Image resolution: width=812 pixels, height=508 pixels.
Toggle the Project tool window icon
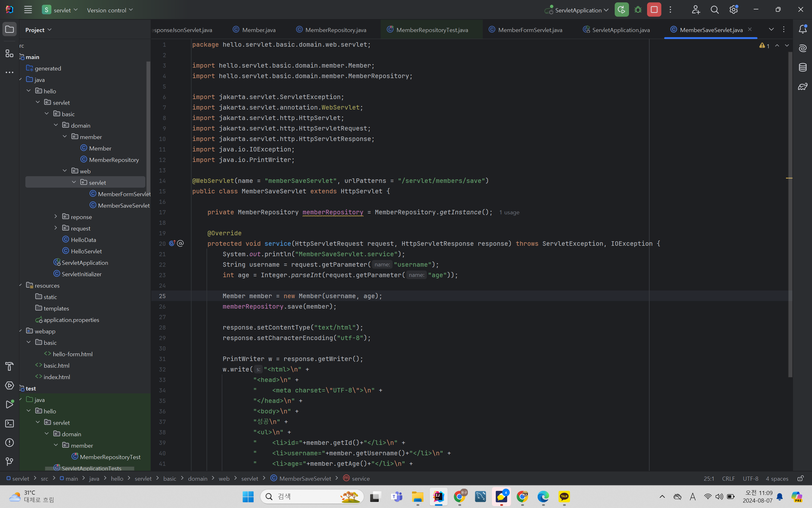pos(10,30)
